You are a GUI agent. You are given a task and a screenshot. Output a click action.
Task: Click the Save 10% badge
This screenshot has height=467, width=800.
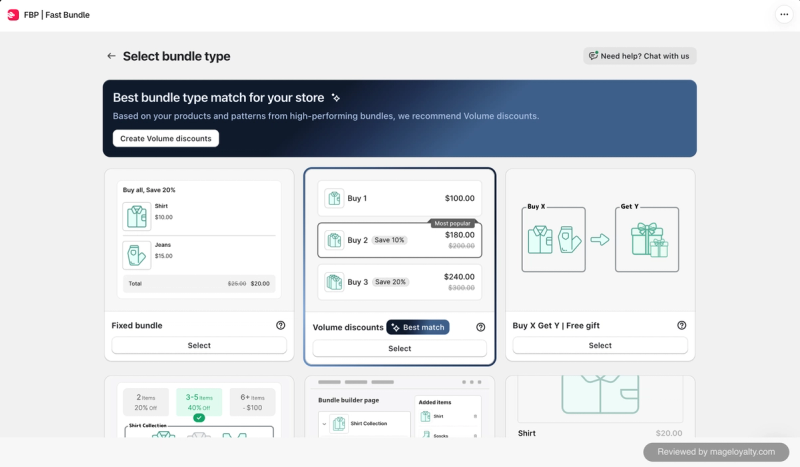coord(389,240)
